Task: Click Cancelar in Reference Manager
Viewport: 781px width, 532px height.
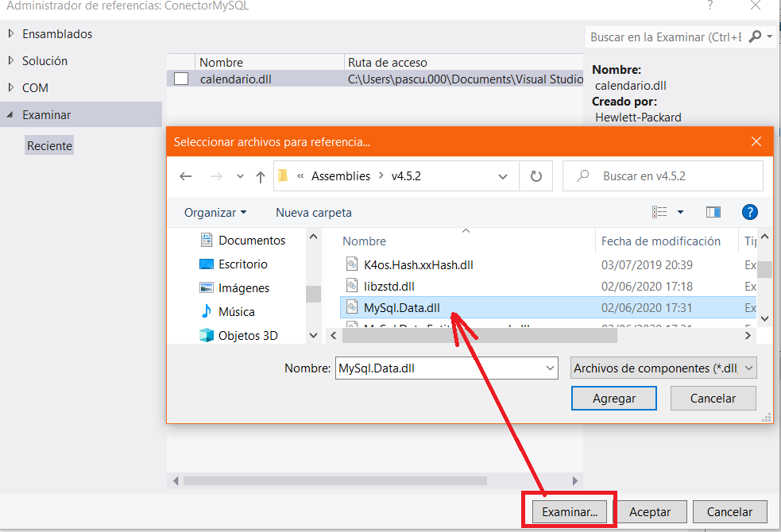Action: tap(729, 512)
